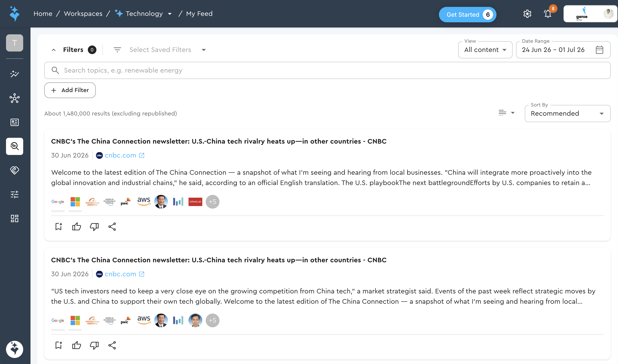618x364 pixels.
Task: Open Select Saved Filters dropdown
Action: [x=168, y=50]
